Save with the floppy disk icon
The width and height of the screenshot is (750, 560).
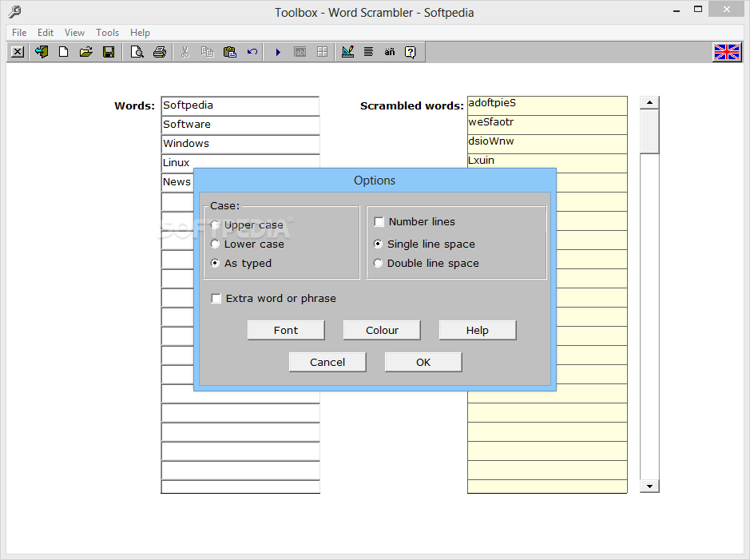[109, 52]
